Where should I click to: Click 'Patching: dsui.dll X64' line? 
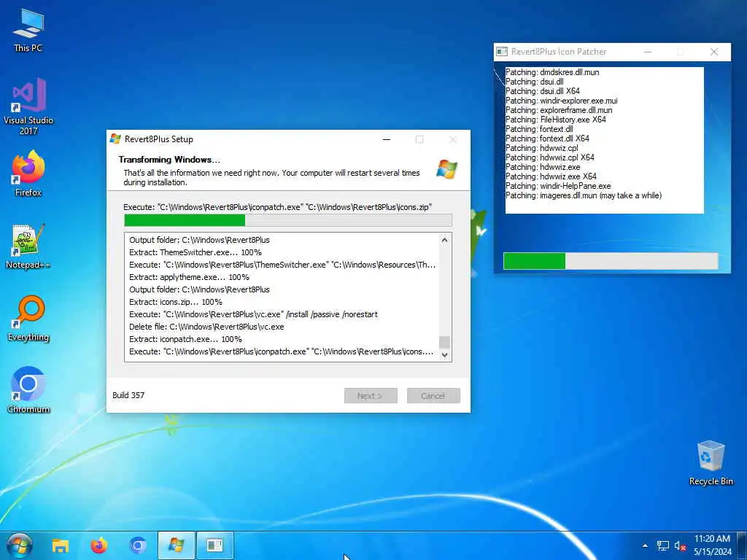click(x=543, y=91)
